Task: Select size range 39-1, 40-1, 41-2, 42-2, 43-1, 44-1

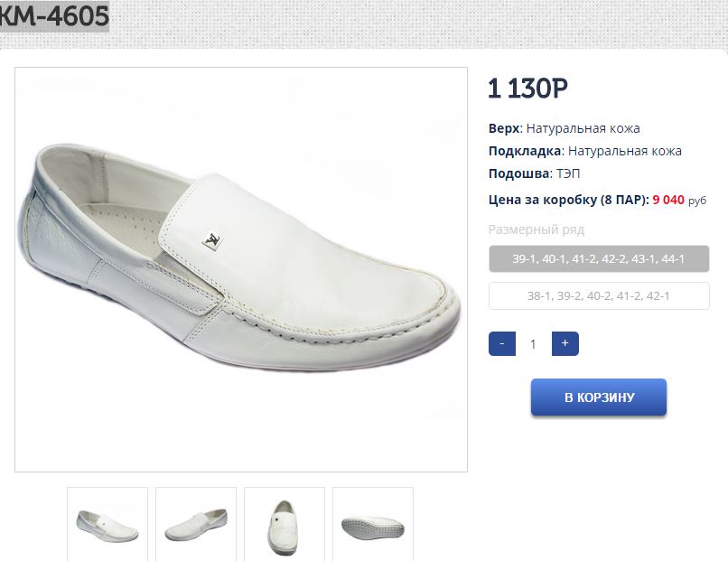Action: click(x=598, y=259)
